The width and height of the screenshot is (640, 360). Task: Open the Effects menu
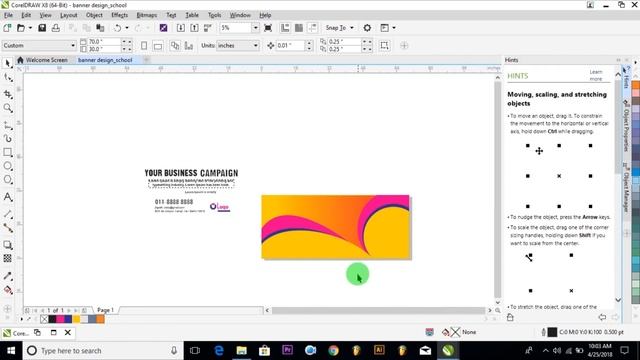(120, 15)
